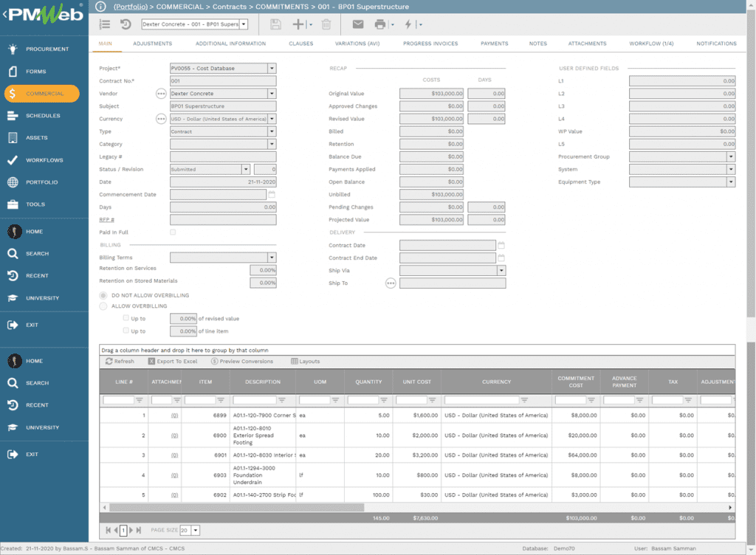Click the ellipsis button next to Vendor

click(x=161, y=94)
